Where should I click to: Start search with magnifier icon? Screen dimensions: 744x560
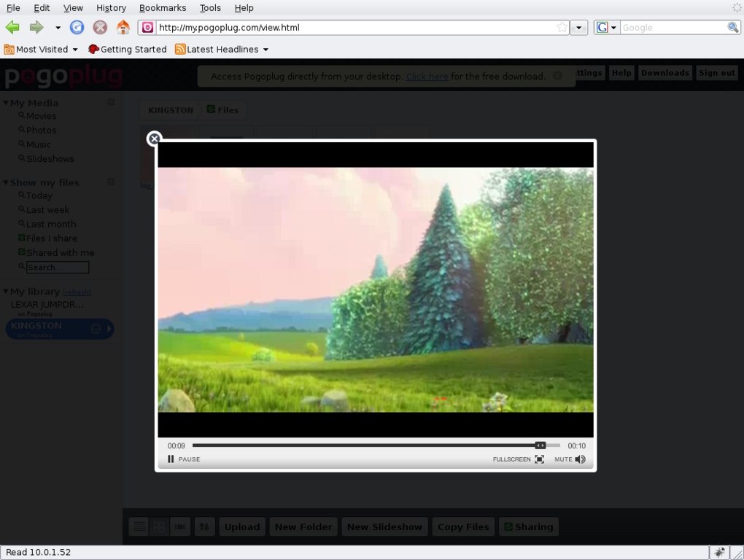(732, 28)
